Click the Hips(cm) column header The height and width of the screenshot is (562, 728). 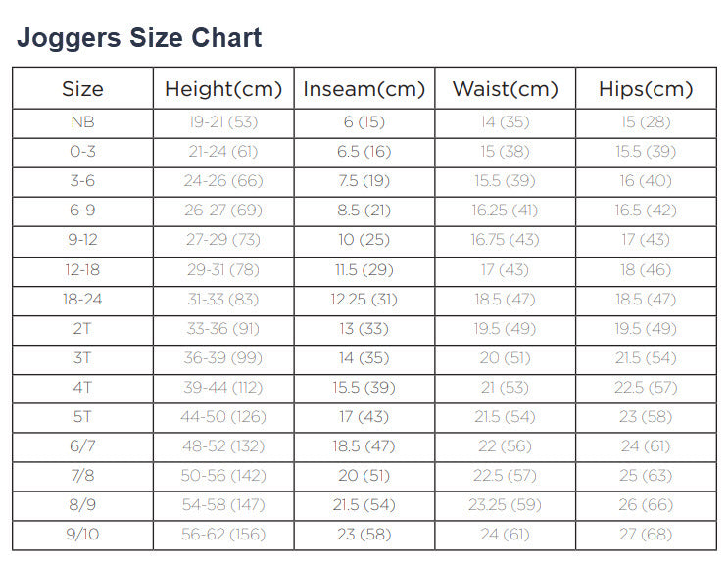pyautogui.click(x=646, y=89)
